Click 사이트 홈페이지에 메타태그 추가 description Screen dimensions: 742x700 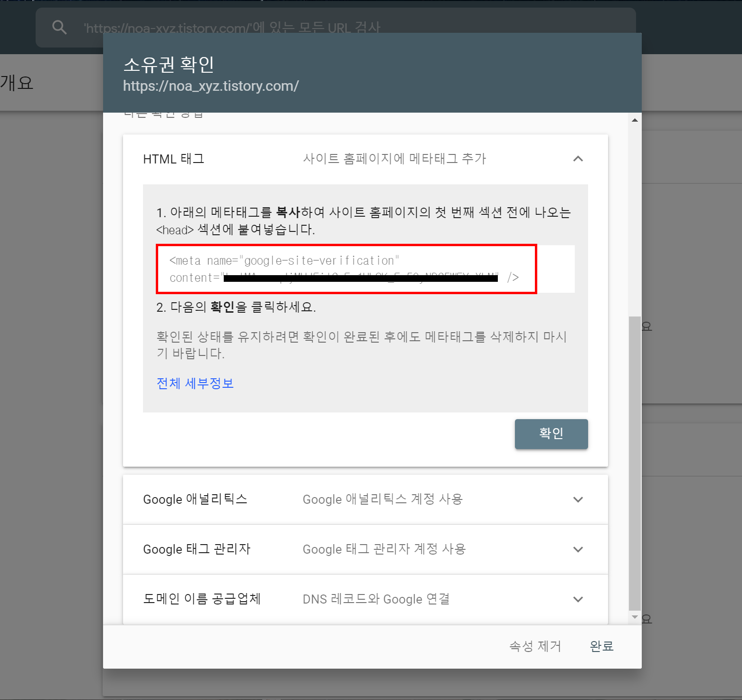click(x=395, y=159)
